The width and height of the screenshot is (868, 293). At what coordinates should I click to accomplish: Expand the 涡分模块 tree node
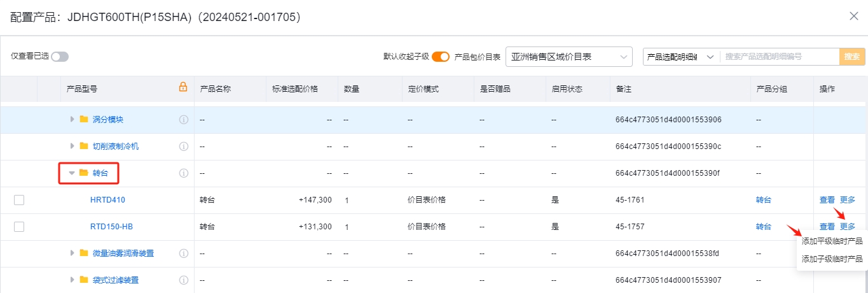tap(72, 120)
